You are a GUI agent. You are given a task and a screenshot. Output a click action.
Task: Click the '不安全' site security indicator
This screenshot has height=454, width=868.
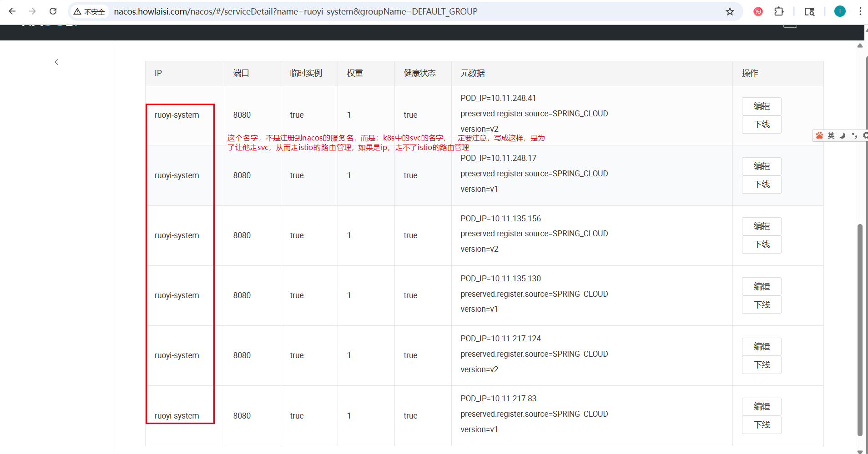tap(90, 11)
